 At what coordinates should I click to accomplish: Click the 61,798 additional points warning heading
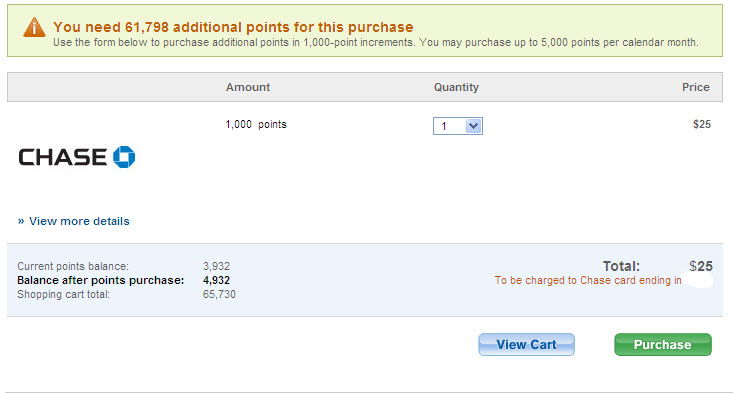point(233,27)
